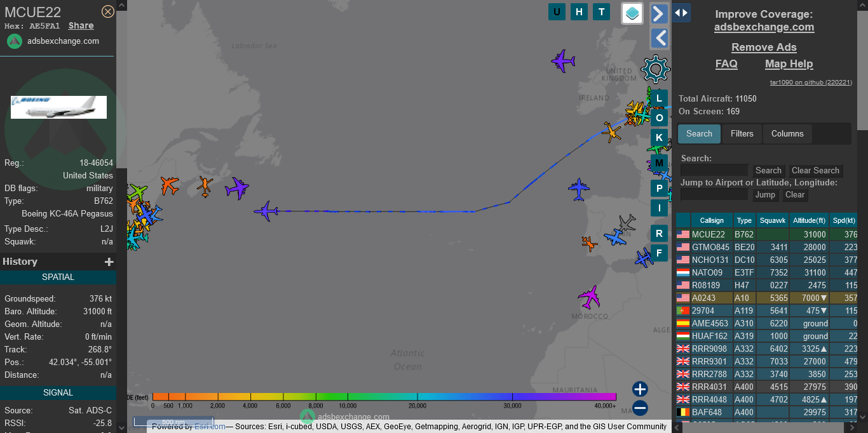Zoom out on the map
Screen dimensions: 868x433
pos(640,408)
